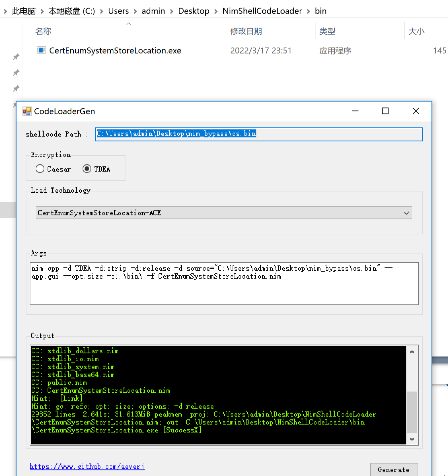Viewport: 448px width, 476px height.
Task: Minimize the CodeLoaderGen window
Action: point(355,111)
